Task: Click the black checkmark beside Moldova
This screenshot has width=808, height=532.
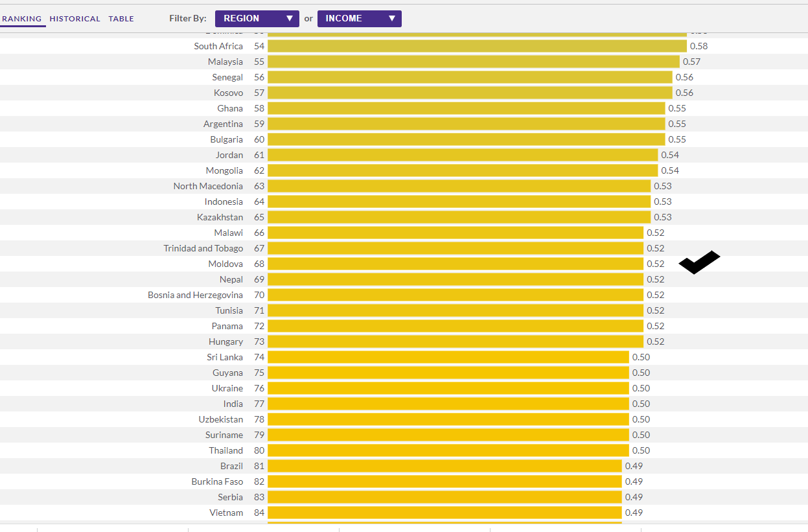Action: click(698, 262)
